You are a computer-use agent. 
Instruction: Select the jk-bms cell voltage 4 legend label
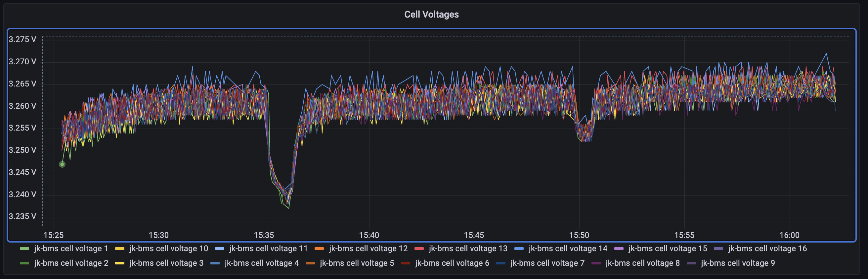pos(261,263)
